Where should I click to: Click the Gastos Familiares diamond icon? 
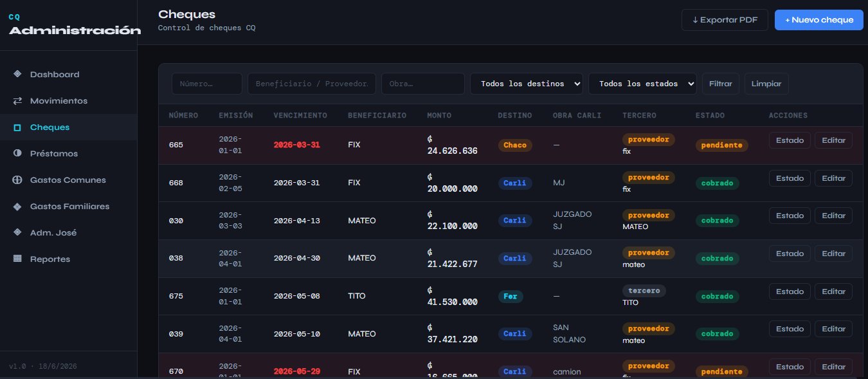17,207
